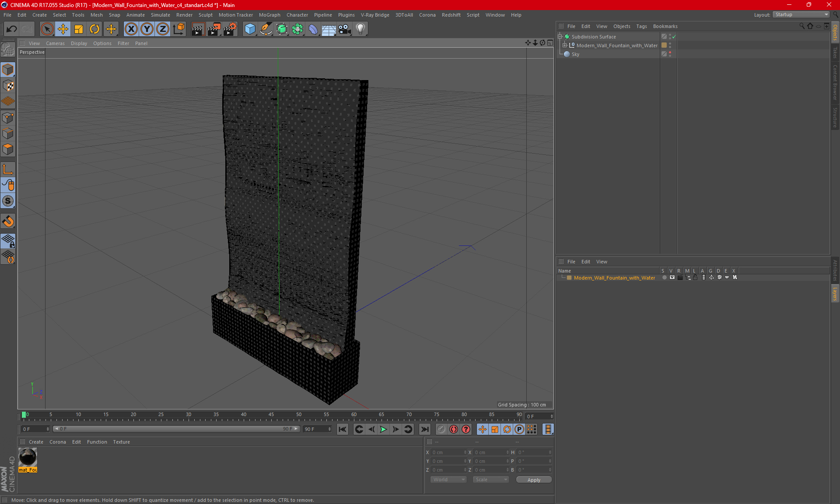Switch to Points mode
This screenshot has height=504, width=840.
tap(8, 118)
